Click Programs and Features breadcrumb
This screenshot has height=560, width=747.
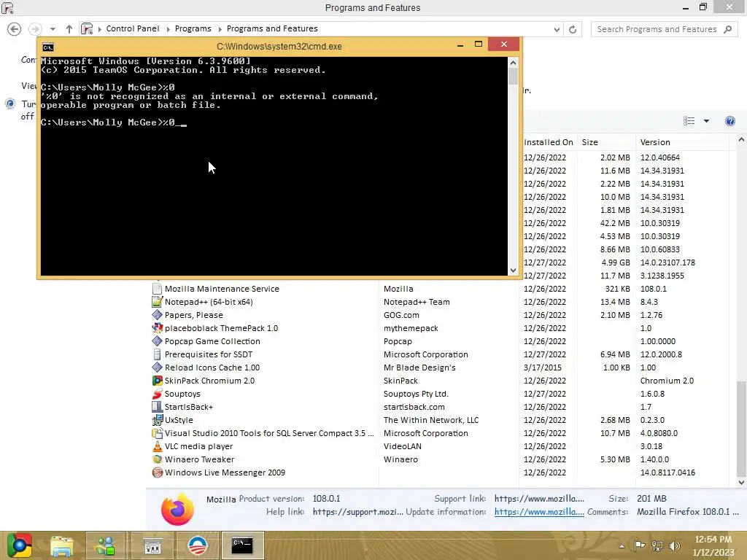pyautogui.click(x=272, y=28)
